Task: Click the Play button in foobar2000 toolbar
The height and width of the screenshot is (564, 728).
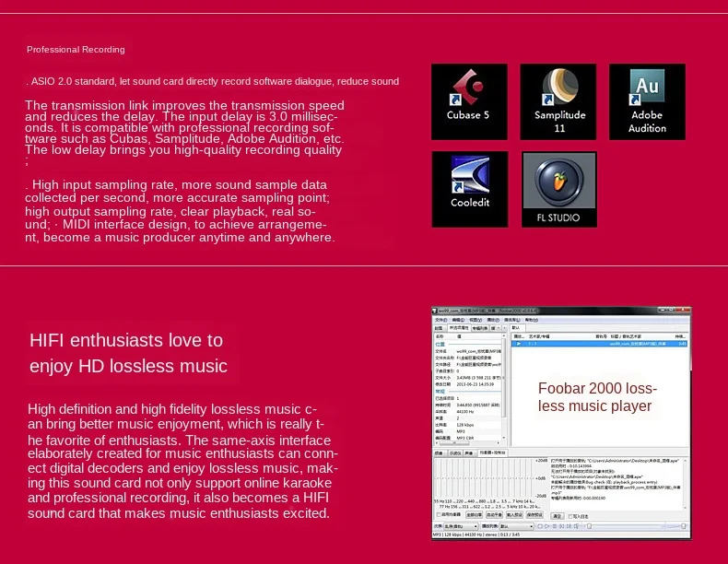Action: [x=547, y=526]
